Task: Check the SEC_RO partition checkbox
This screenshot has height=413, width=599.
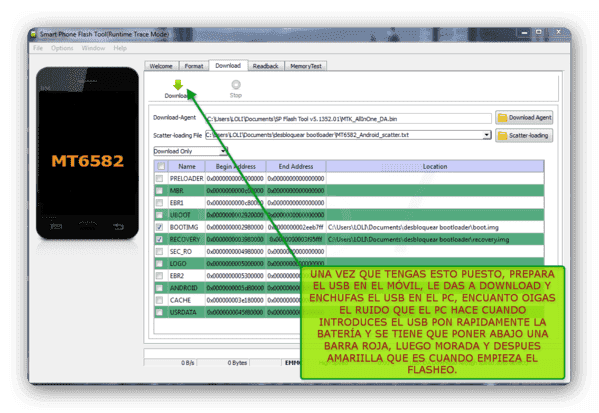Action: coord(160,252)
